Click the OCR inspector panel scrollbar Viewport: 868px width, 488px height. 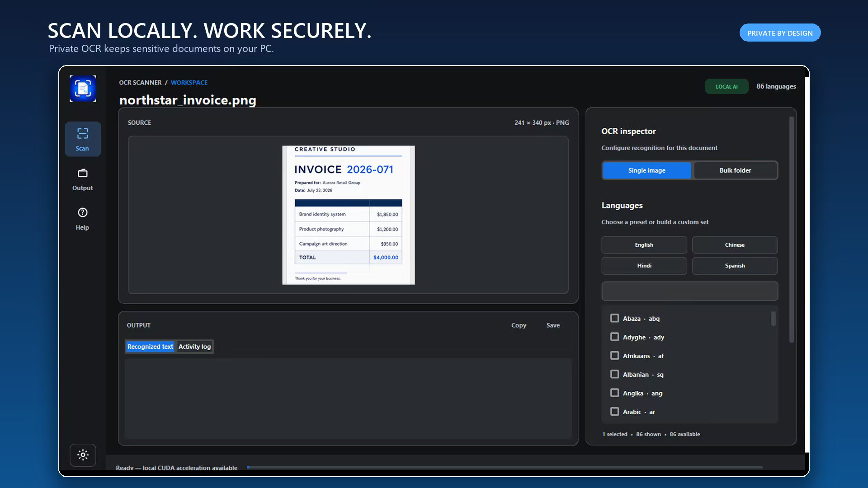coord(791,230)
